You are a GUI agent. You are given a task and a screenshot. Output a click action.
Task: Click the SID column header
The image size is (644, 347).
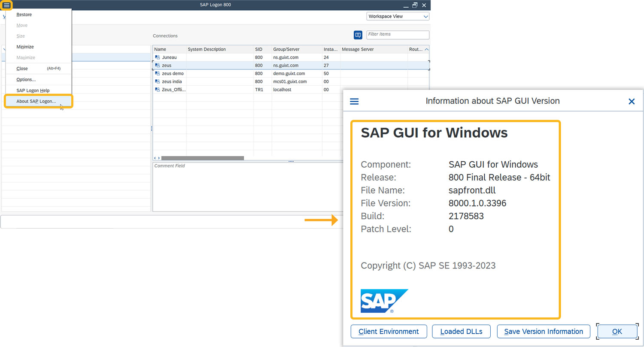263,49
